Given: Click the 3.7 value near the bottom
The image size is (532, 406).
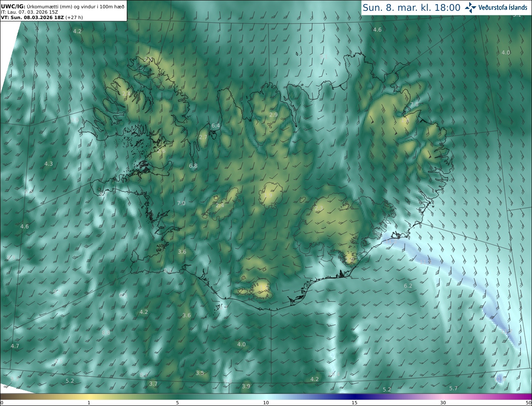Looking at the screenshot, I should coord(153,384).
